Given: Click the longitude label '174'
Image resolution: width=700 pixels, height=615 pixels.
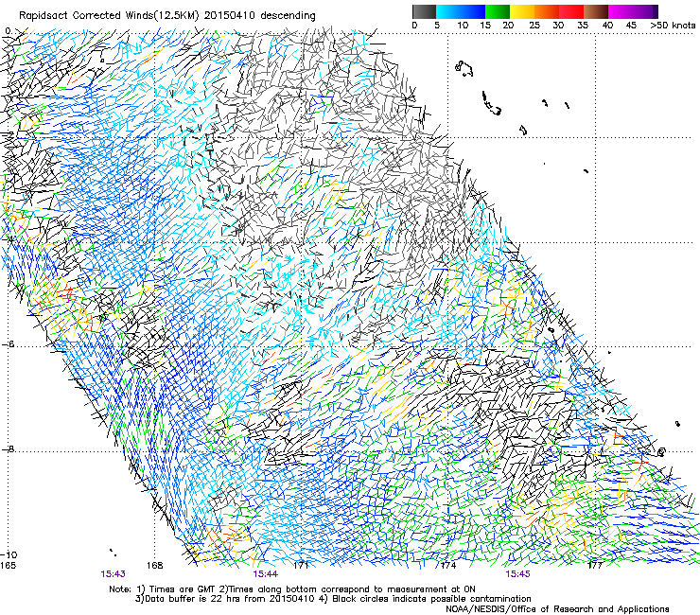Looking at the screenshot, I should (x=448, y=566).
